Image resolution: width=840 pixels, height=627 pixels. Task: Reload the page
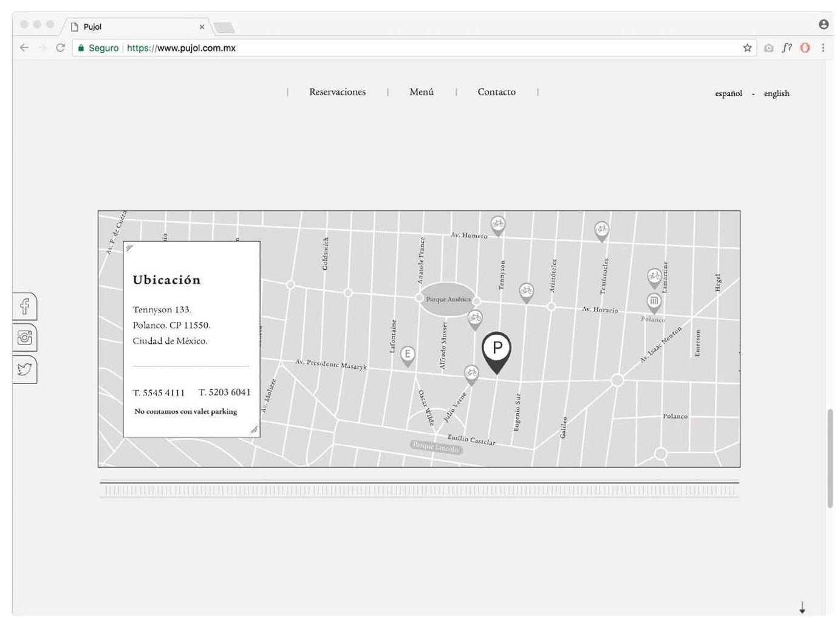coord(60,48)
